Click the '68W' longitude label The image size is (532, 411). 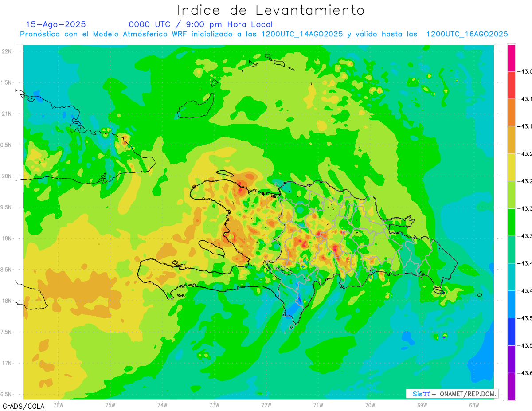(x=474, y=405)
